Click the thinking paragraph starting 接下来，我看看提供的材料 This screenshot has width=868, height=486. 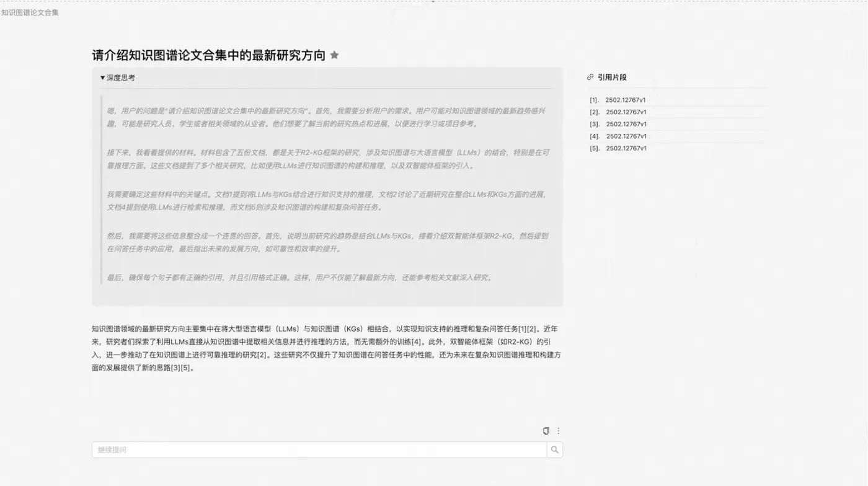pos(328,159)
